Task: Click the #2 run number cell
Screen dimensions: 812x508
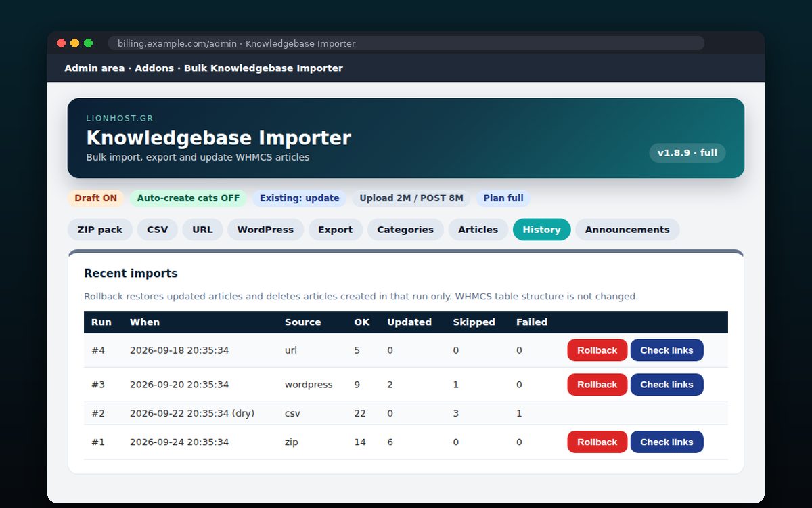Action: [x=98, y=413]
